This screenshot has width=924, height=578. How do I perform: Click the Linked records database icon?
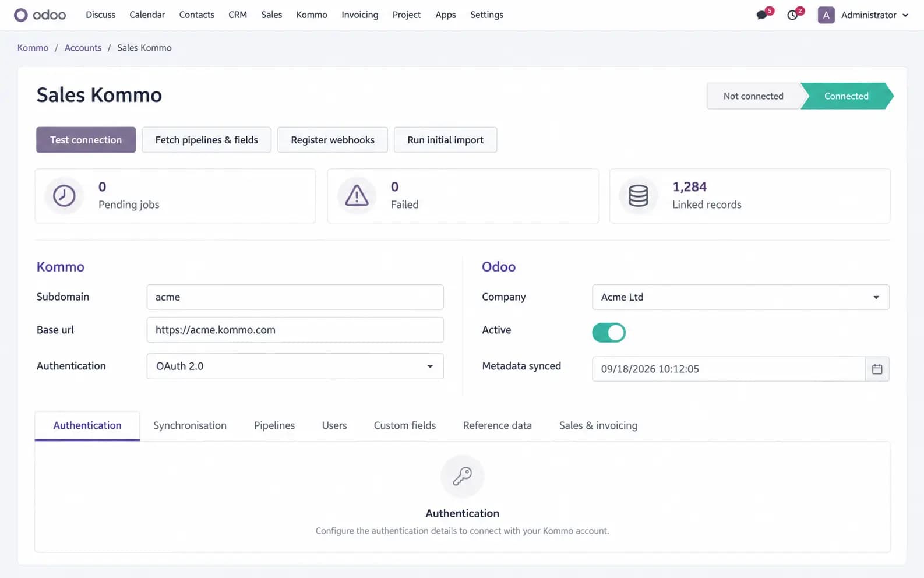coord(639,196)
